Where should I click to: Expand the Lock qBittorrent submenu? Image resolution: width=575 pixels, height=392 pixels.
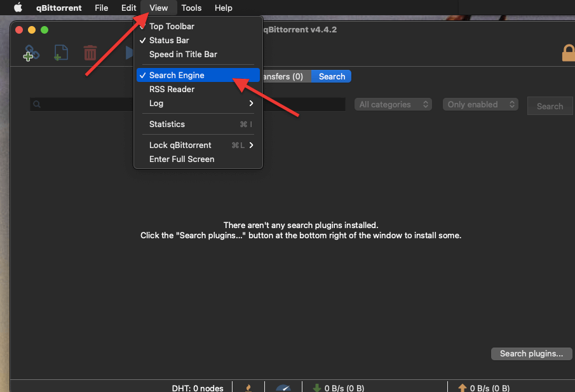[x=198, y=145]
